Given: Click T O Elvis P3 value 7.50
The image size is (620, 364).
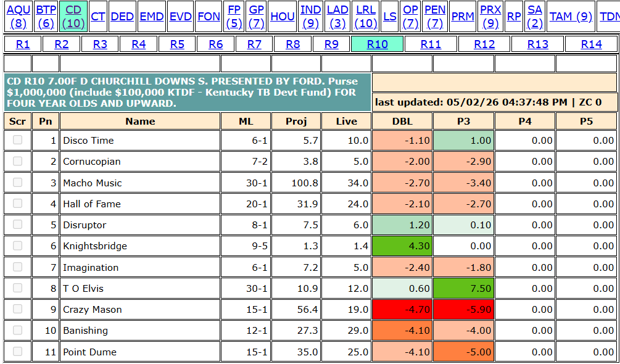Looking at the screenshot, I should click(x=463, y=288).
